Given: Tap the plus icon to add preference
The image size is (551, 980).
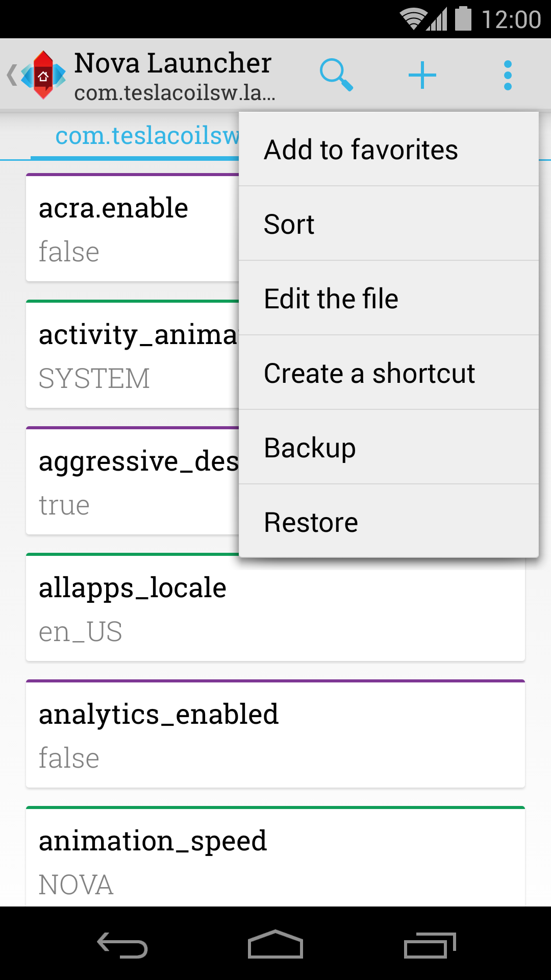Looking at the screenshot, I should pyautogui.click(x=422, y=75).
